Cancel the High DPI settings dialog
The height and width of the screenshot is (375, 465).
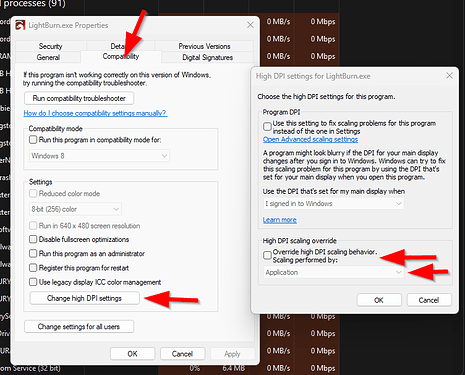429,300
